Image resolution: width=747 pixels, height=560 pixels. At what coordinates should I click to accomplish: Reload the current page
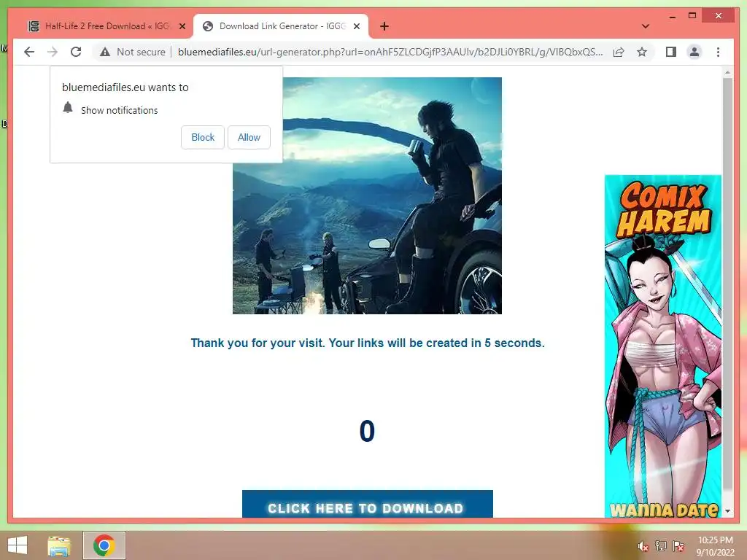[76, 52]
